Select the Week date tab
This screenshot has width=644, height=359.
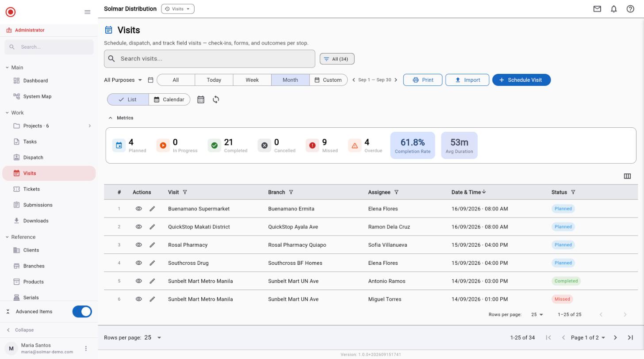tap(252, 80)
